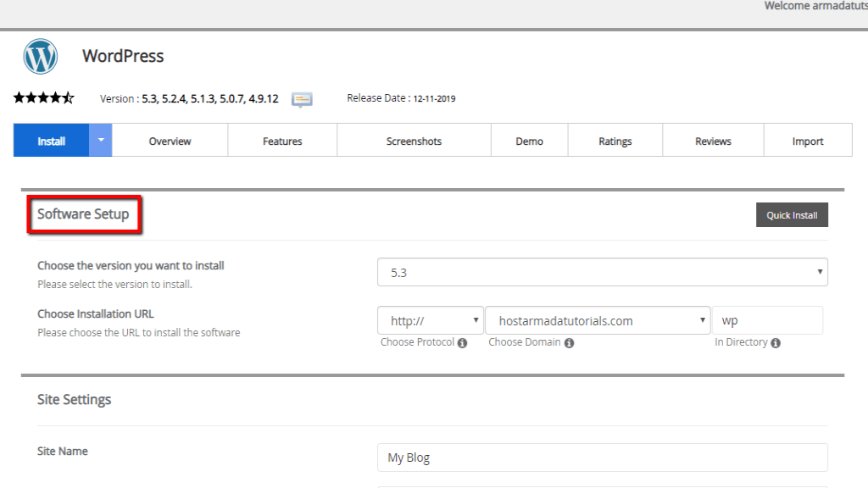Viewport: 868px width, 488px height.
Task: Click the Choose the version you want label
Action: point(131,265)
